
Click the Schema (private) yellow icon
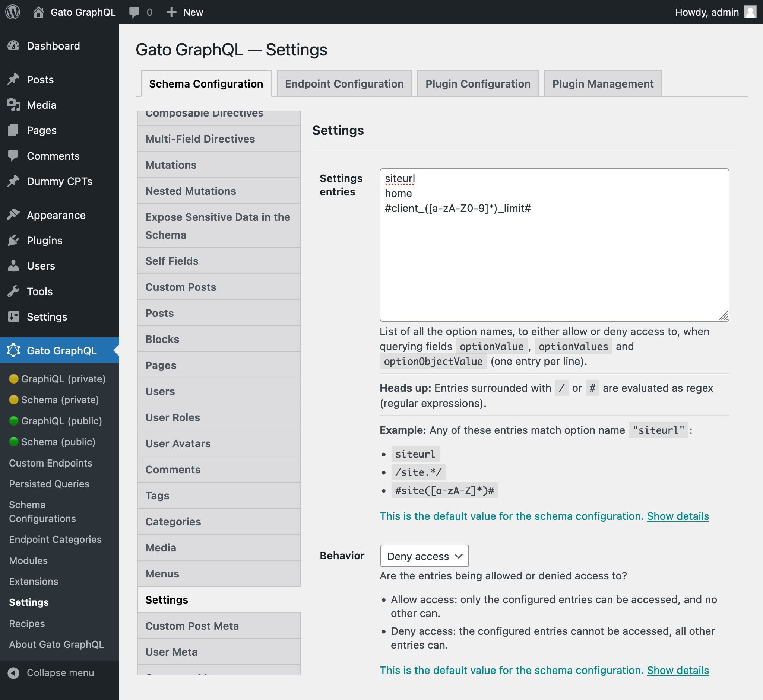coord(13,400)
